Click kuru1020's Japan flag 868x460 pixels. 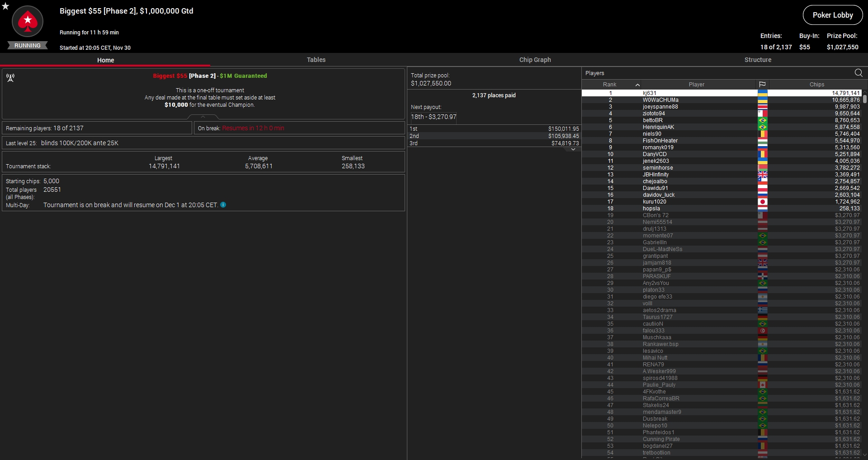tap(762, 202)
